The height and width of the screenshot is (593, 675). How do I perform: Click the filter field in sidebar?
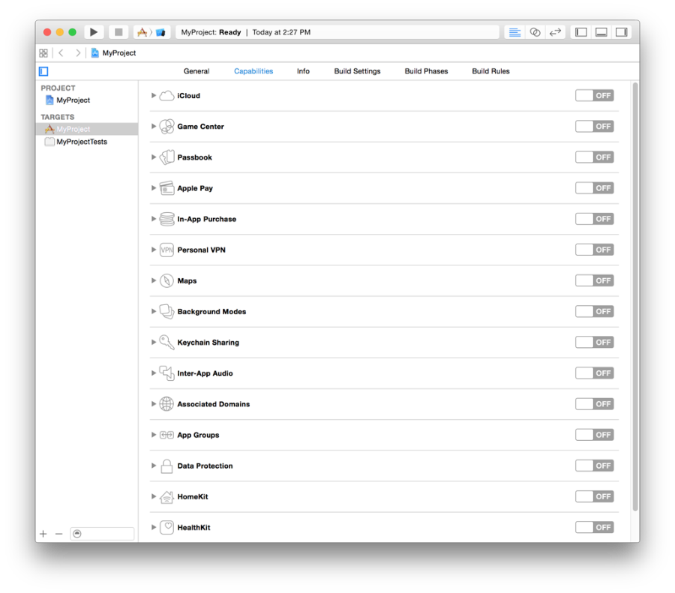(x=102, y=534)
